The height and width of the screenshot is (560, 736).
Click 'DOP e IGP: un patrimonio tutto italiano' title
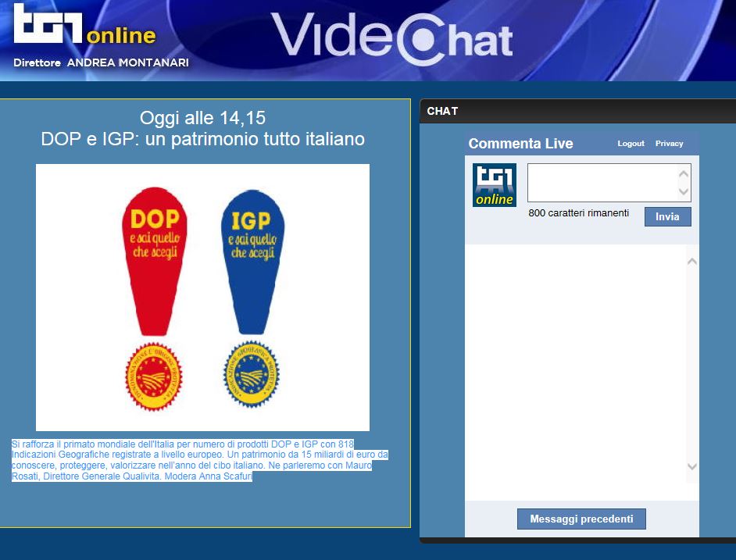[203, 139]
